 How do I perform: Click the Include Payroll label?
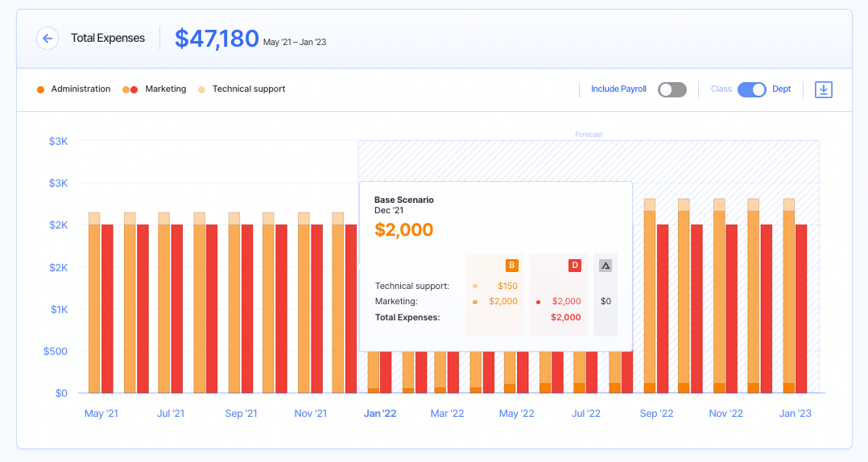pos(618,89)
